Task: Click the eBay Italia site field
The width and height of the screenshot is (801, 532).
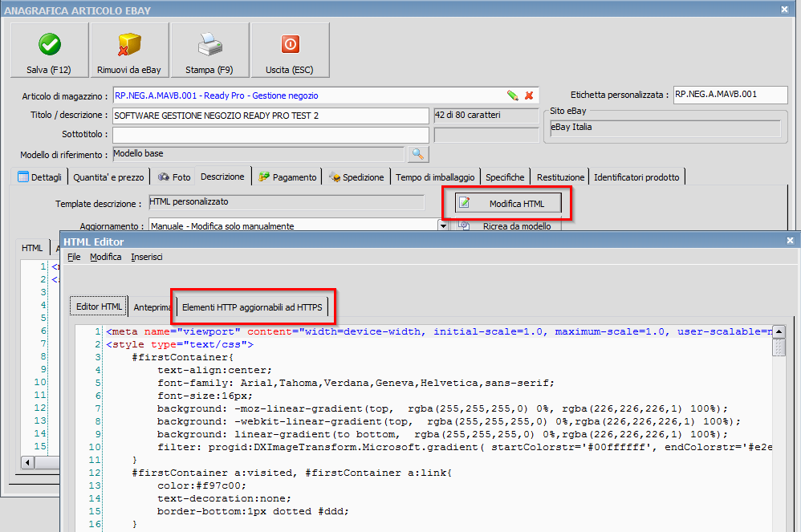Action: 665,128
